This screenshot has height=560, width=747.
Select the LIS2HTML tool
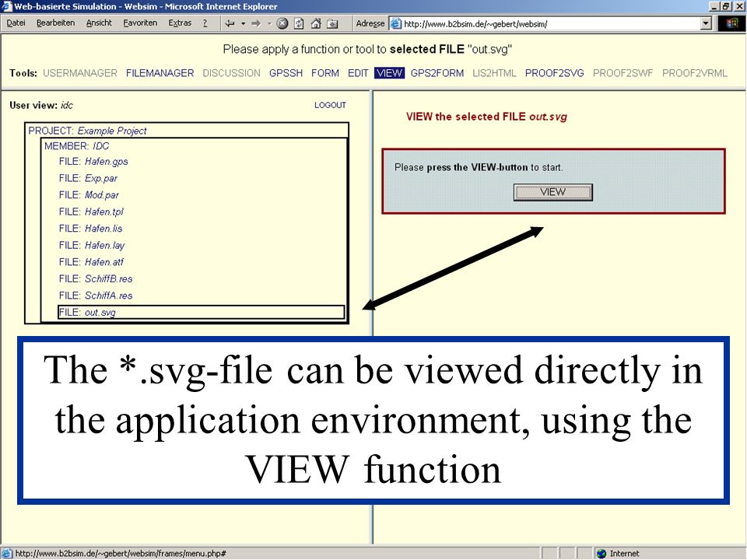[494, 73]
